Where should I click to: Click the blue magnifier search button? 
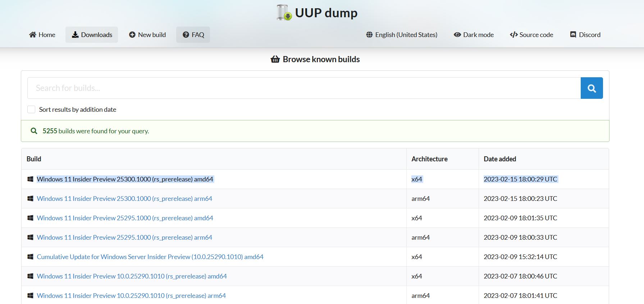pyautogui.click(x=592, y=88)
